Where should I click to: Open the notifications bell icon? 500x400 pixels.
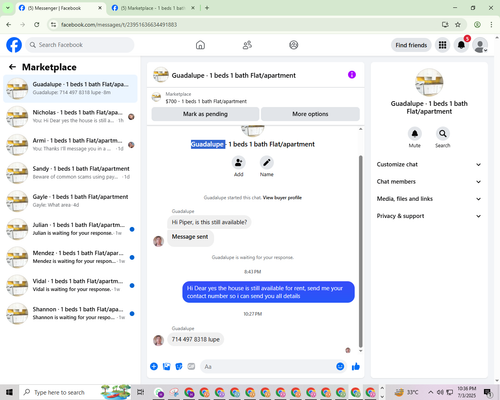(x=461, y=45)
